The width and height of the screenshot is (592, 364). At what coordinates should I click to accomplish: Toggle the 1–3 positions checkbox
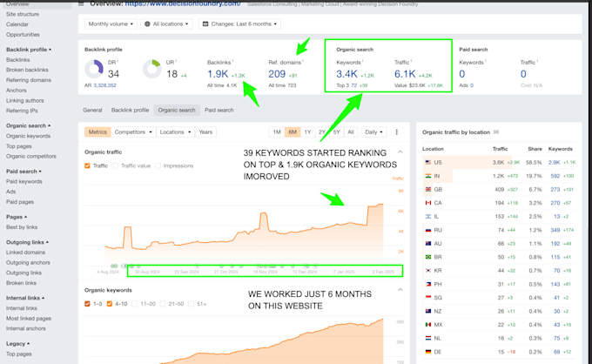(x=87, y=304)
